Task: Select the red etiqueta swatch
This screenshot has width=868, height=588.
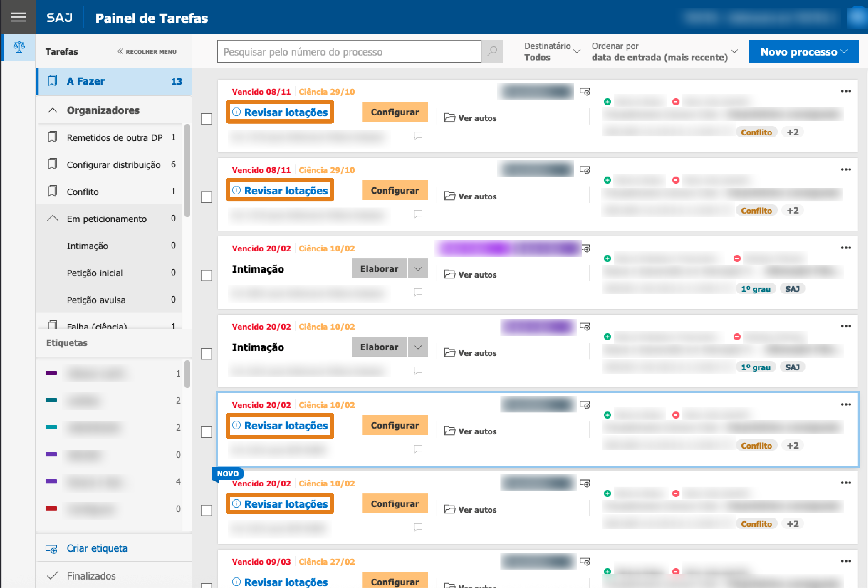Action: coord(51,508)
